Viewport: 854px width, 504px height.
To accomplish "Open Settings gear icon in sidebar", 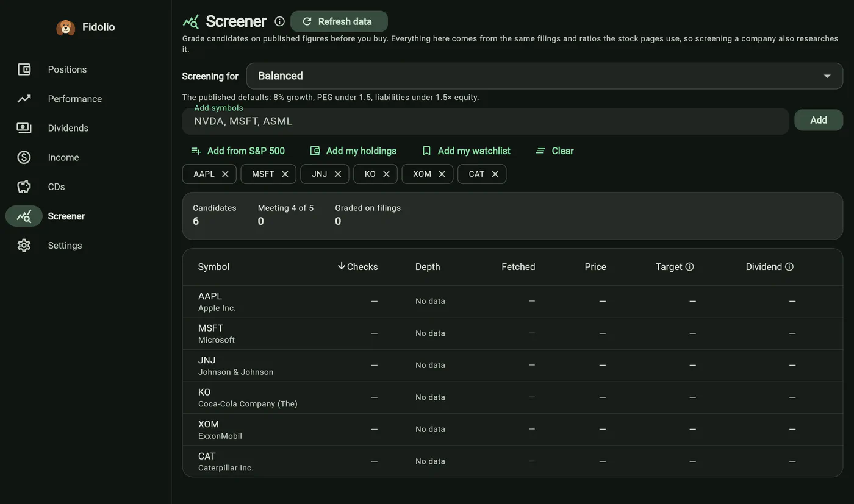I will [x=24, y=245].
